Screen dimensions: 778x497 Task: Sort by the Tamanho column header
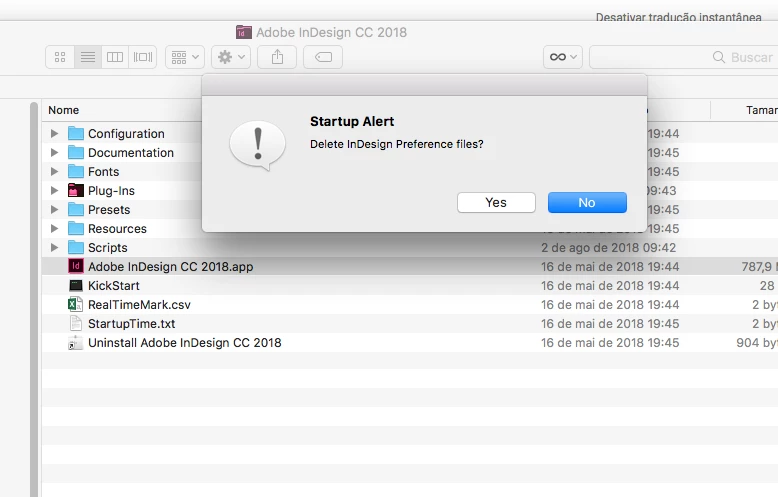(x=762, y=110)
